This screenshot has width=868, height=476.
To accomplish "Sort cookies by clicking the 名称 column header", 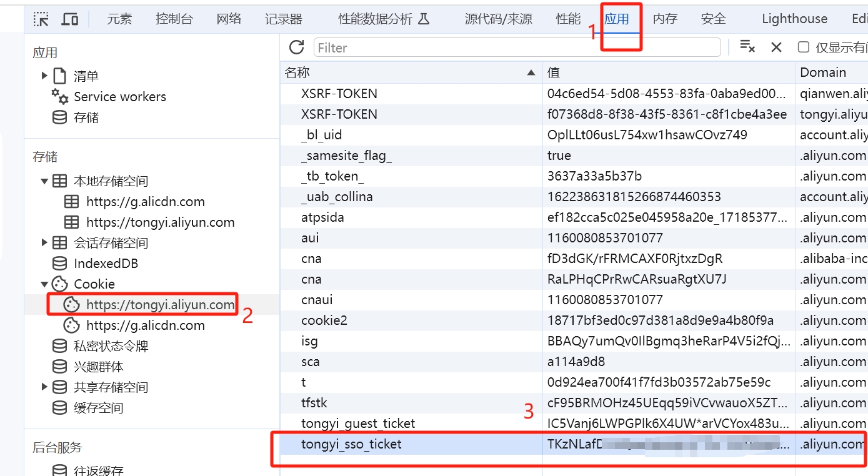I will point(296,72).
